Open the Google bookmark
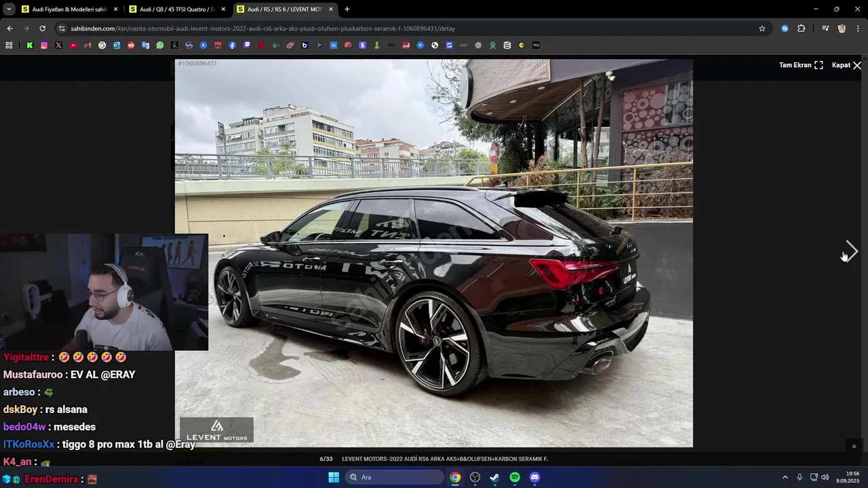Screen dimensions: 868x488 click(x=102, y=45)
